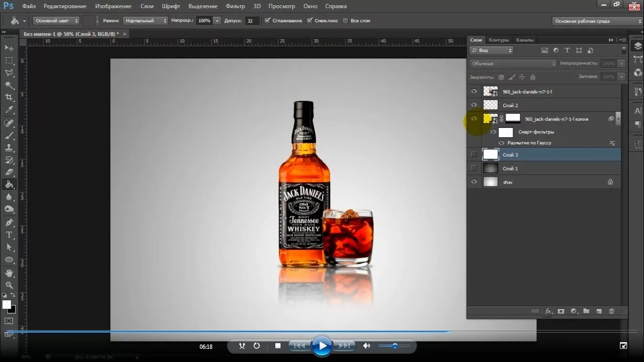Click the foreground white color swatch
The image size is (644, 362).
pos(7,305)
